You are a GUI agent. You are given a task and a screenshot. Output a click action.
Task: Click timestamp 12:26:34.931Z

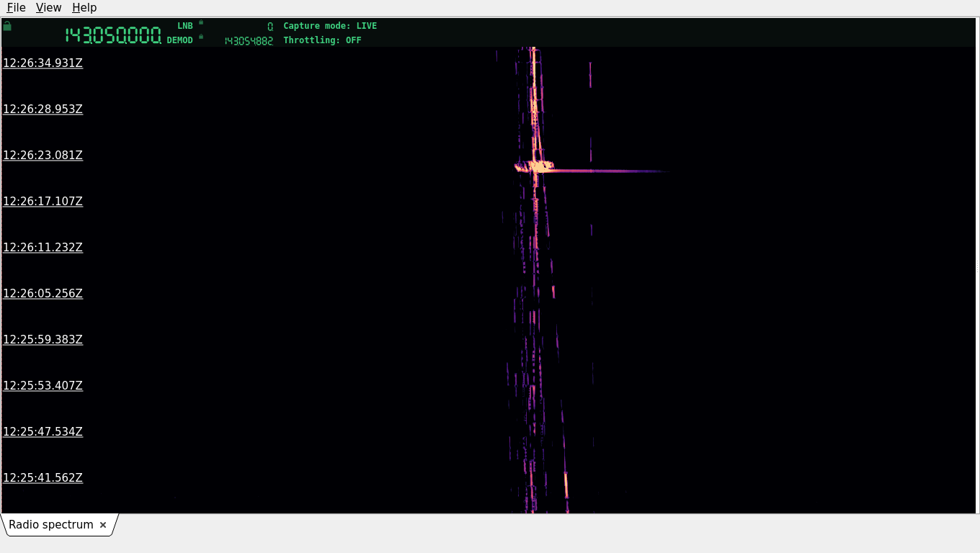pyautogui.click(x=43, y=63)
